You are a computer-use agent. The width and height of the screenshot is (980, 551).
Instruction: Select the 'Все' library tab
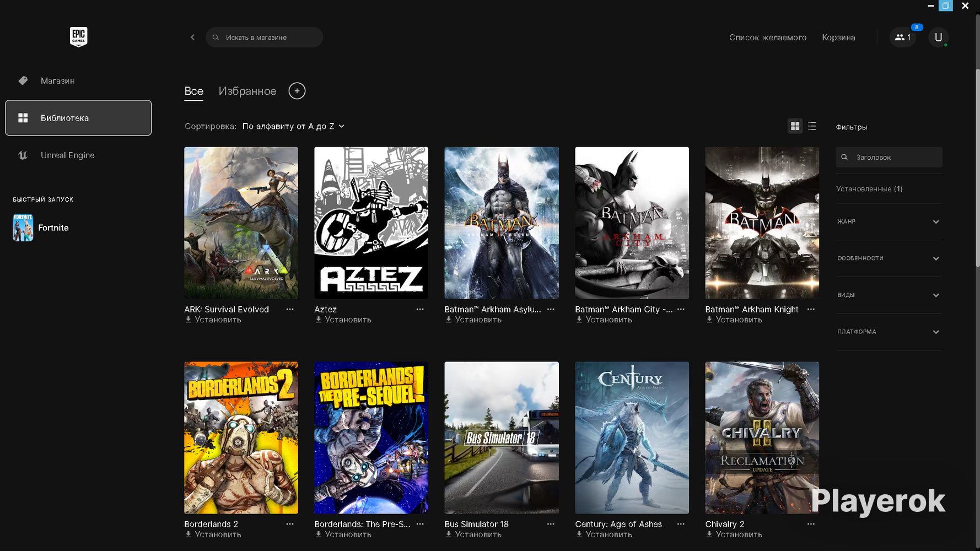click(194, 91)
